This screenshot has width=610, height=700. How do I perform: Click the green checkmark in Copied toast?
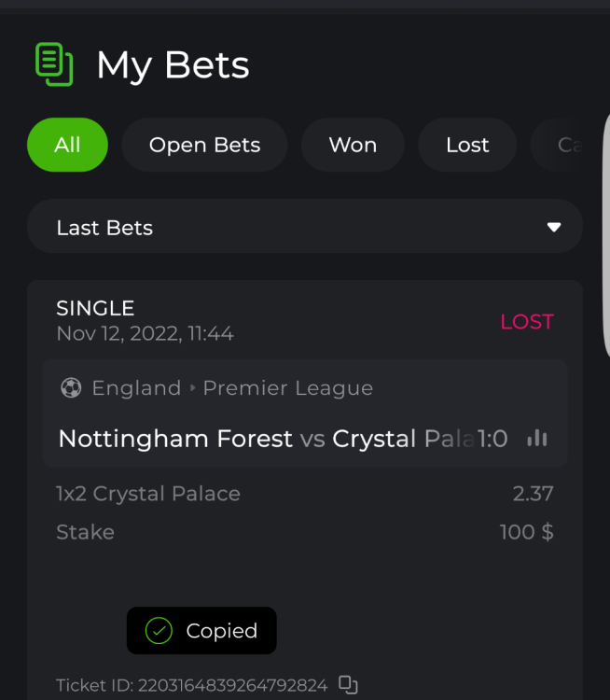coord(159,631)
